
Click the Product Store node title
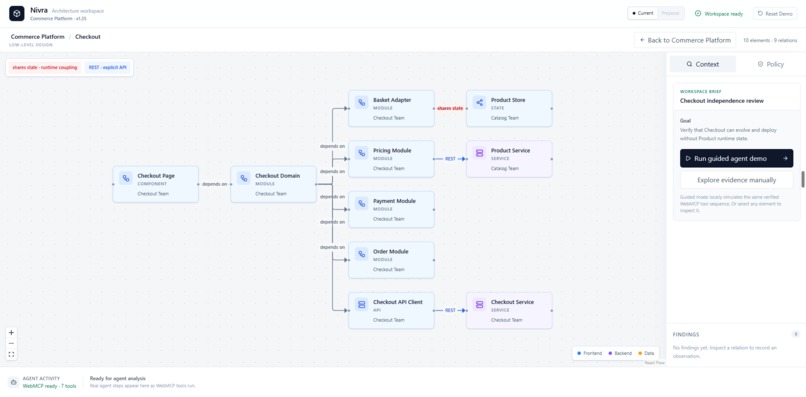point(508,100)
